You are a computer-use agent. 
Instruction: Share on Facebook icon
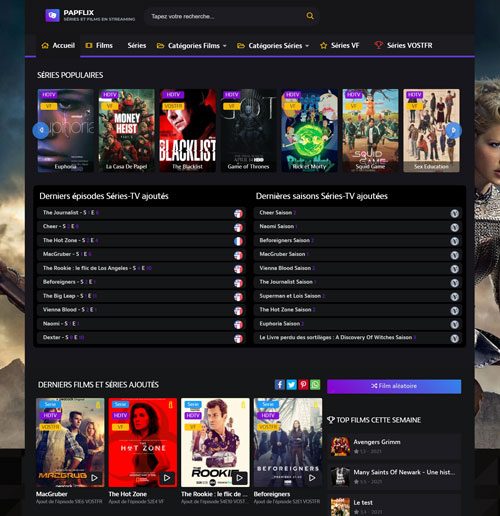pos(280,385)
